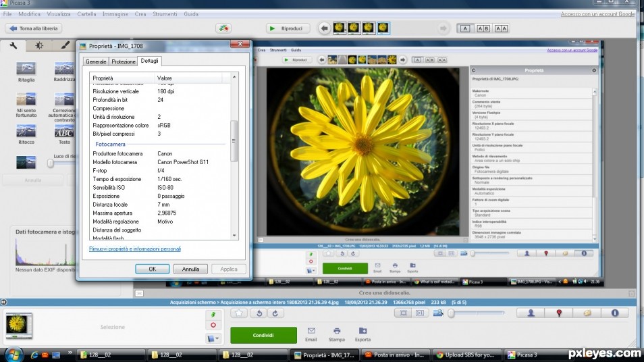Open the places red pin icon
Screen dimensions: 644x362
pyautogui.click(x=558, y=313)
